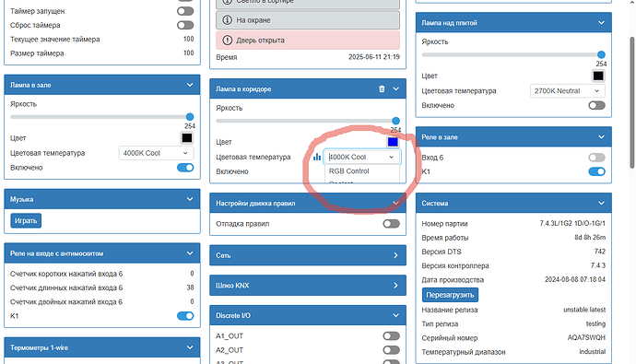Switch off K1 in Реле в зале
Image resolution: width=636 pixels, height=364 pixels.
click(x=596, y=171)
